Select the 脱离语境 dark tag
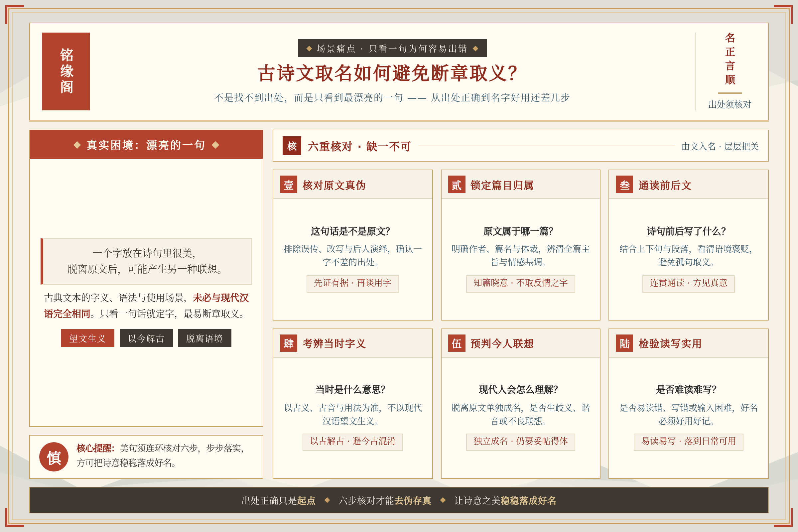The width and height of the screenshot is (798, 532). [204, 338]
